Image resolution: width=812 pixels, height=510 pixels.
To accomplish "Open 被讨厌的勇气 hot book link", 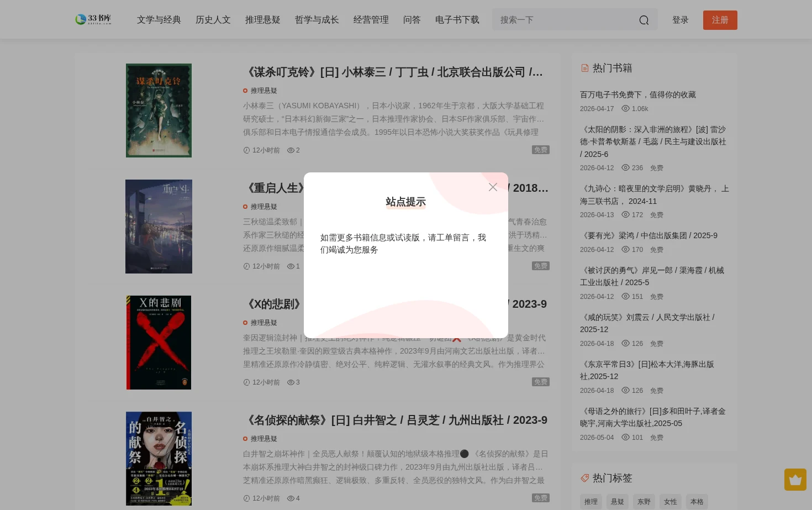I will (x=652, y=276).
